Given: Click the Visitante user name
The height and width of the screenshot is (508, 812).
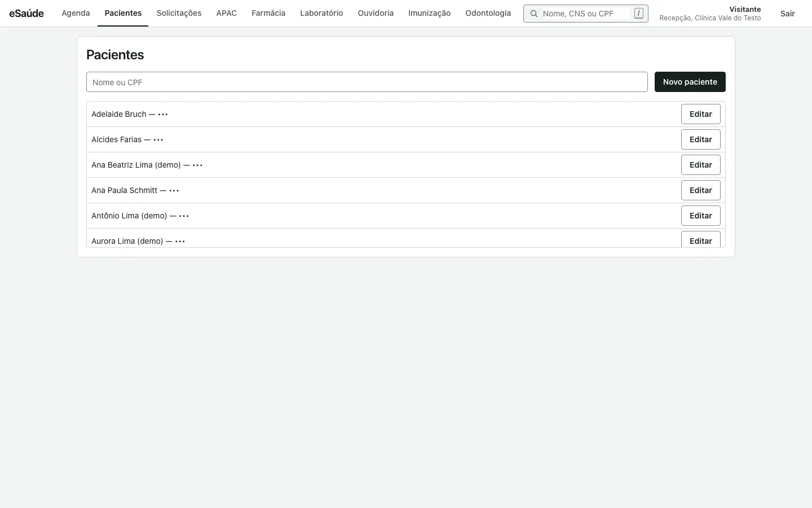Looking at the screenshot, I should click(745, 9).
